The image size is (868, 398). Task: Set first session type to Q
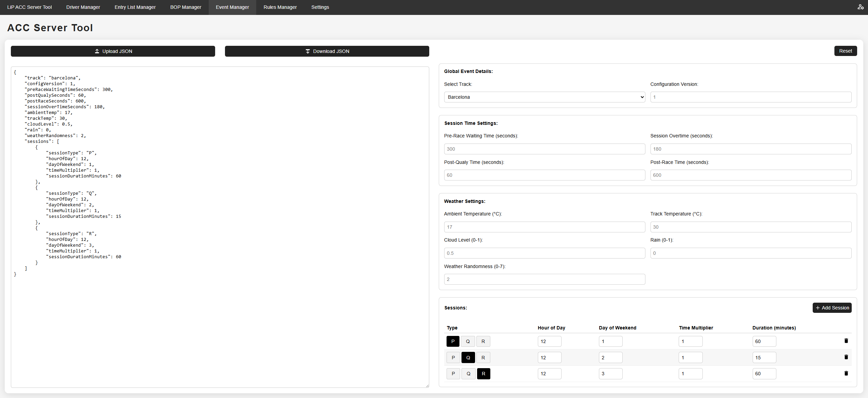click(x=468, y=341)
